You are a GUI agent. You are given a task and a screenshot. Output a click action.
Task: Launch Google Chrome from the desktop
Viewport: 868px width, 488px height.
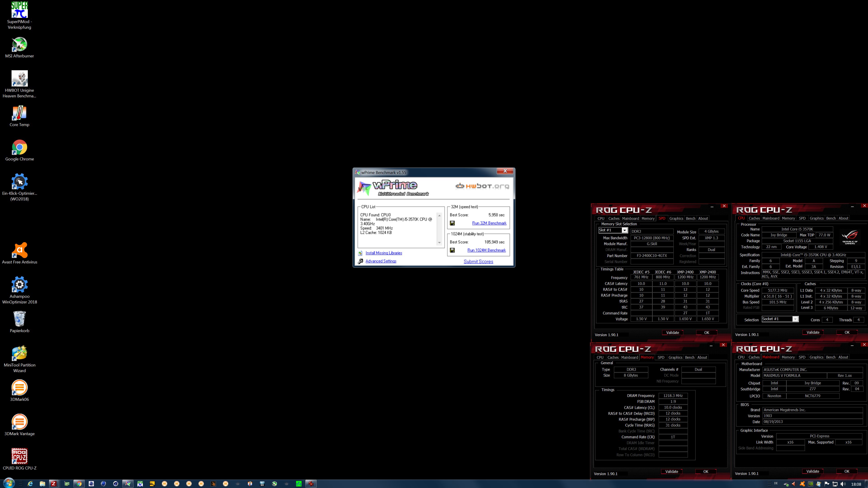click(19, 150)
